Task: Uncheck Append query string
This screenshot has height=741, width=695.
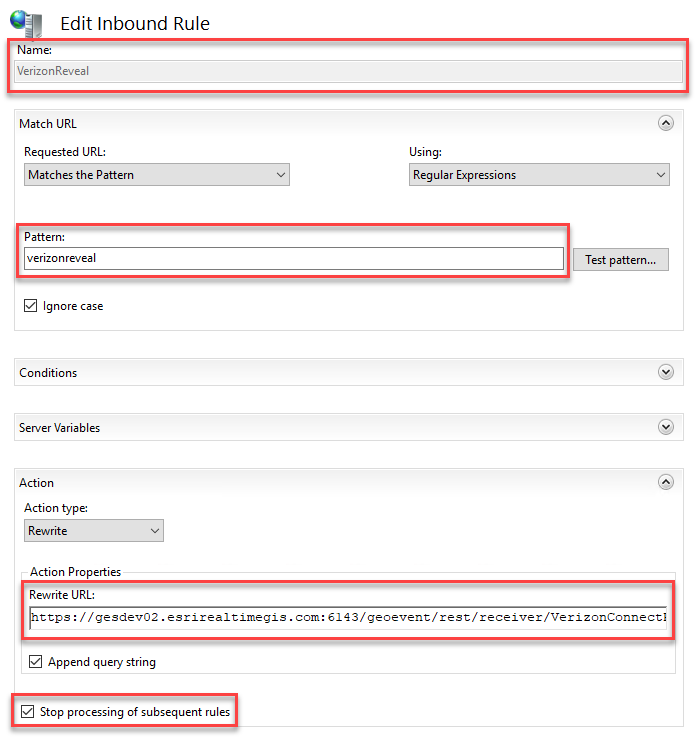Action: pos(36,662)
